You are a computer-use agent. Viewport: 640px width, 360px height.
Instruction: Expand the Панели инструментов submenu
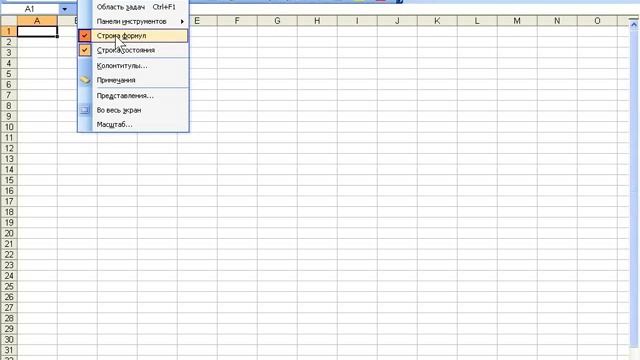click(x=133, y=21)
